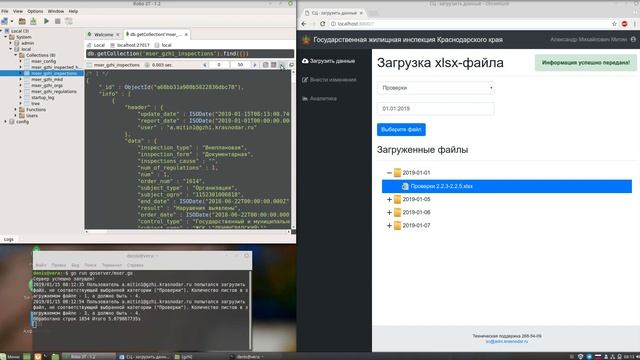640x360 pixels.
Task: Select the mser_gzhi_orgs collection
Action: pos(47,86)
